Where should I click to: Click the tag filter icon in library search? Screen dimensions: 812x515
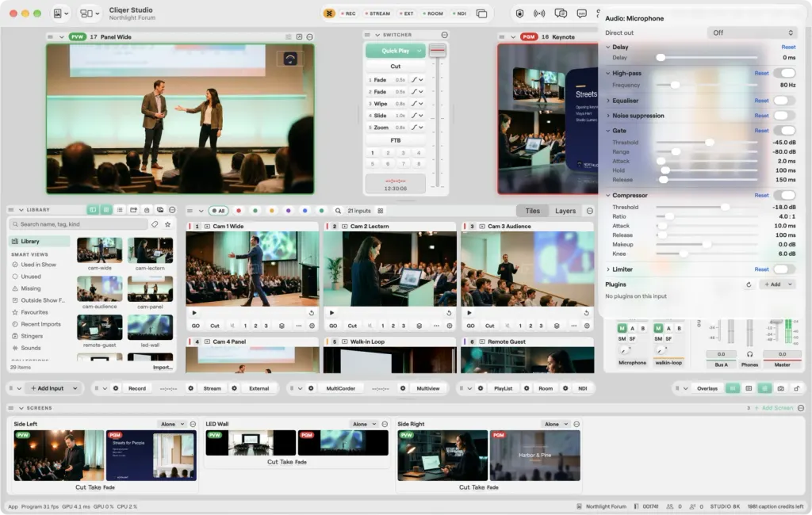(155, 224)
